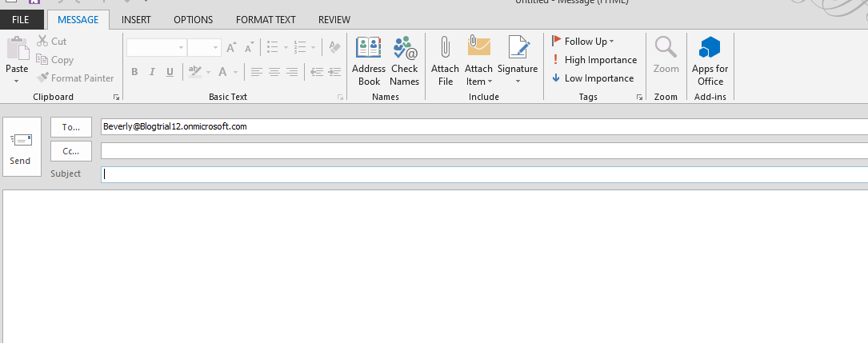The image size is (868, 343).
Task: Switch to the INSERT ribbon tab
Action: coord(136,19)
